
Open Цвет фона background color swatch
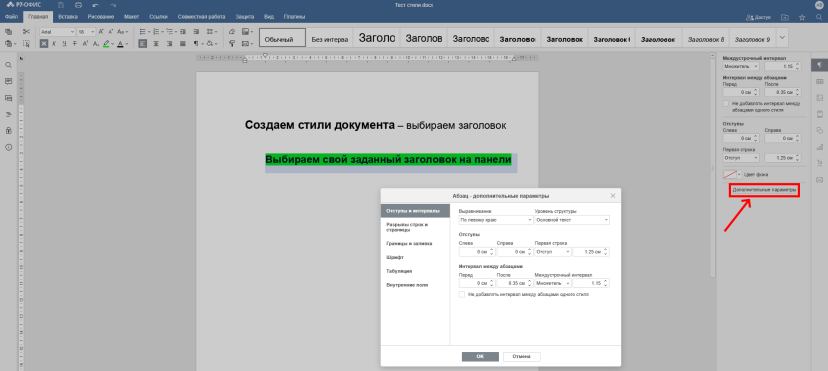coord(732,174)
